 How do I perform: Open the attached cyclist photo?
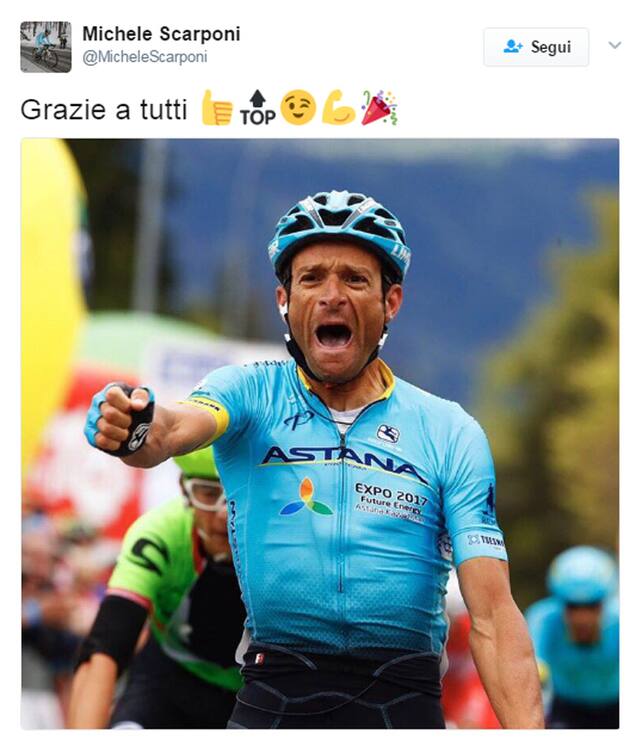(x=320, y=433)
